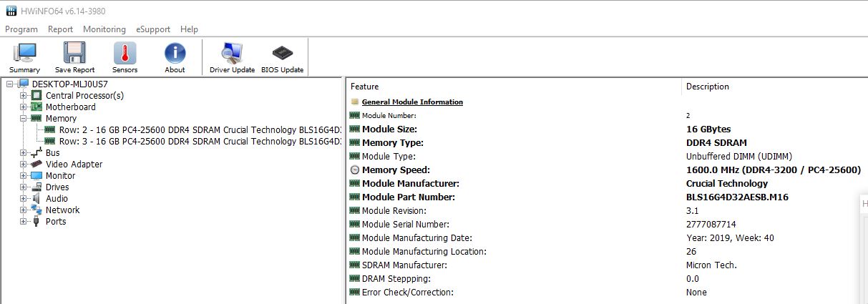Select Bus tree item
Screen dimensions: 868x304
click(x=52, y=153)
